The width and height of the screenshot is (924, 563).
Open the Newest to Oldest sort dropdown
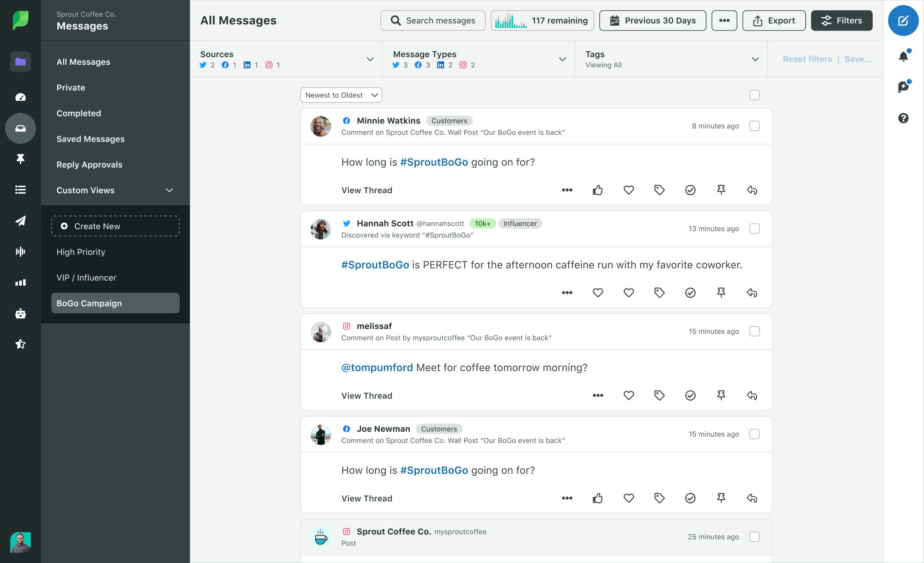[x=341, y=95]
